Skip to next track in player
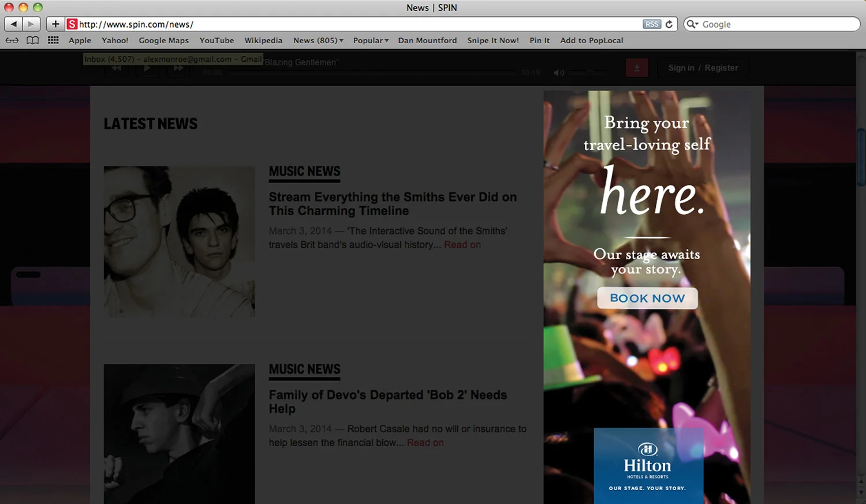This screenshot has height=504, width=866. point(178,68)
